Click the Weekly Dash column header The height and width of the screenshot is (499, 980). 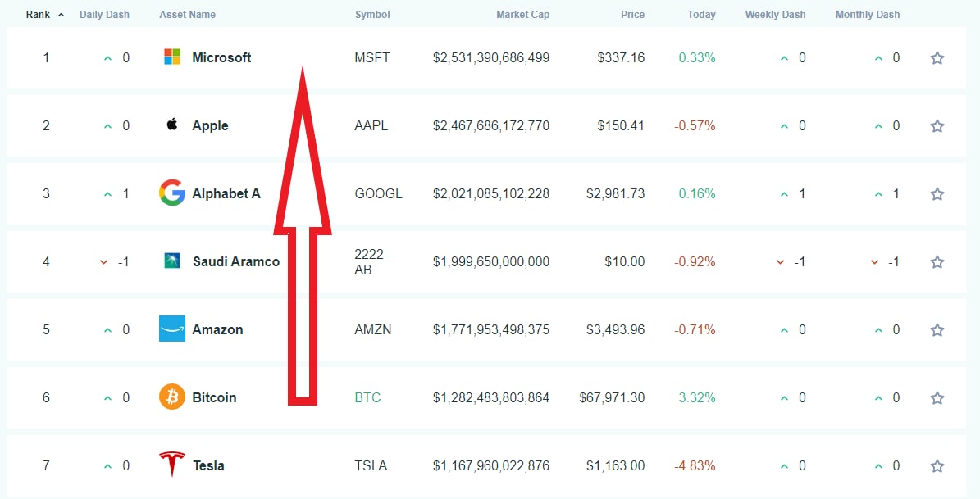coord(775,15)
